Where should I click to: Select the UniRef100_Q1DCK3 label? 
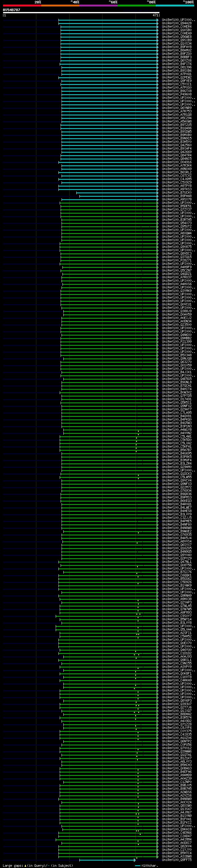(177, 474)
